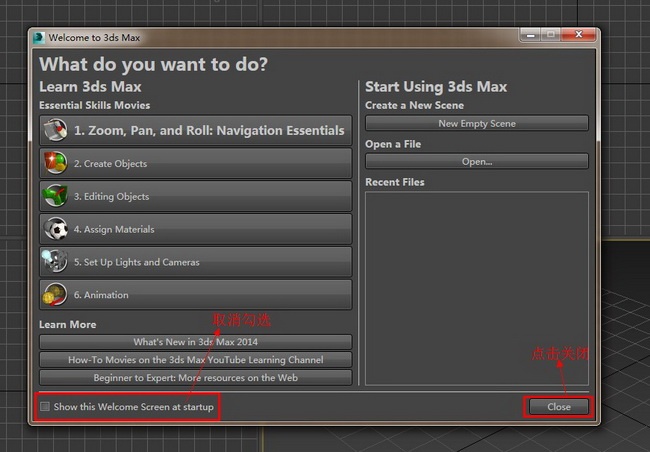
Task: Click the Editing Objects green icon
Action: pos(56,196)
